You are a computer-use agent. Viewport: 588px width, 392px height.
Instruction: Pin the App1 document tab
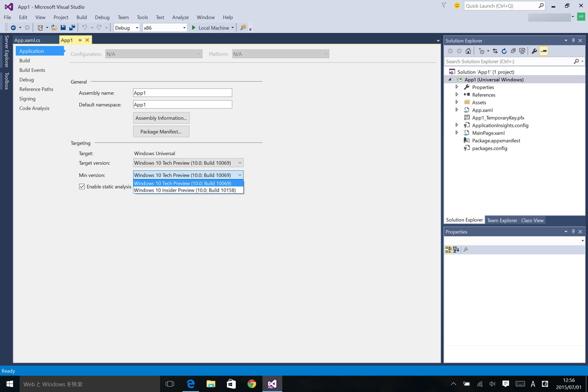(x=80, y=40)
